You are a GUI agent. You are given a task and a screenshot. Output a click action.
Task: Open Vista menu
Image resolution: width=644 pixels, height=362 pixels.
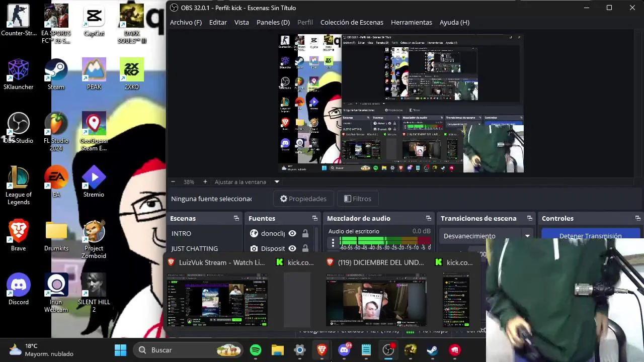tap(242, 22)
